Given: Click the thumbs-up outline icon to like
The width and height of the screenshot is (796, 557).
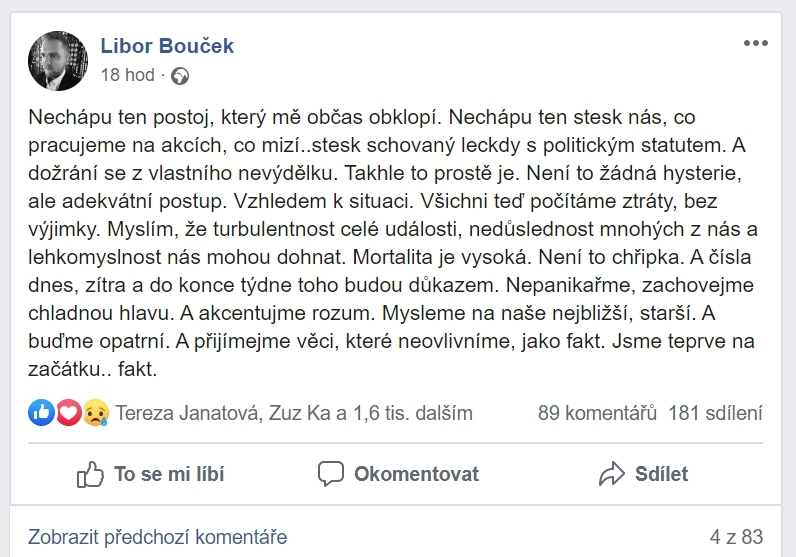Looking at the screenshot, I should coord(90,474).
